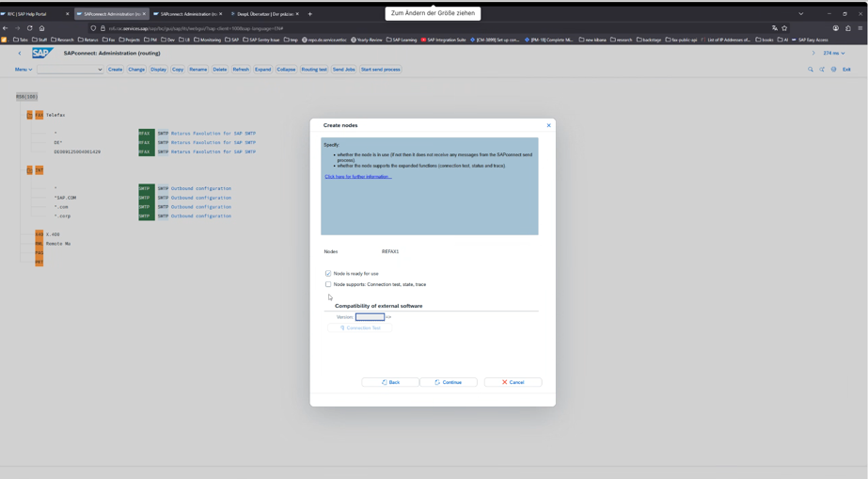The width and height of the screenshot is (868, 479).
Task: Select the PRT tree node
Action: [x=39, y=262]
